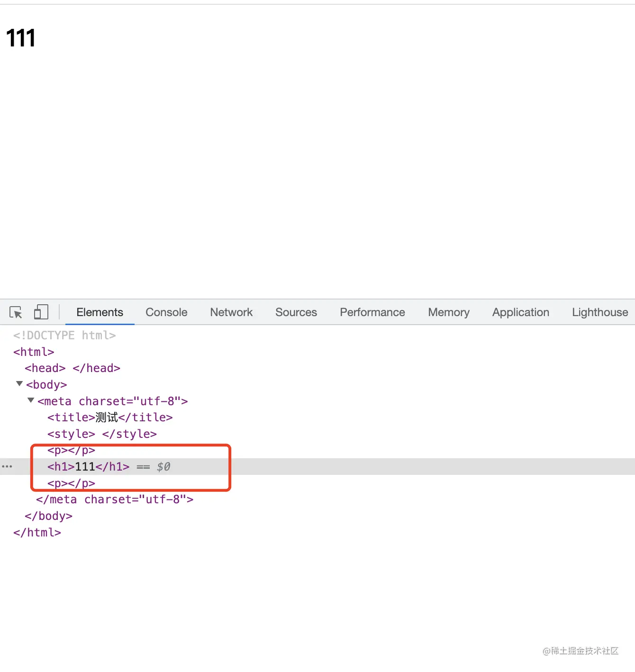The width and height of the screenshot is (635, 672).
Task: Open the Performance tab
Action: (372, 312)
